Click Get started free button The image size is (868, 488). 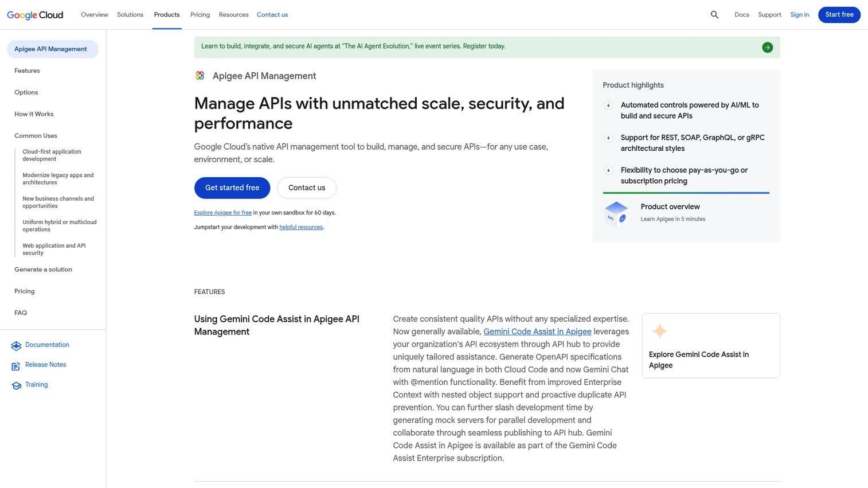[x=232, y=188]
